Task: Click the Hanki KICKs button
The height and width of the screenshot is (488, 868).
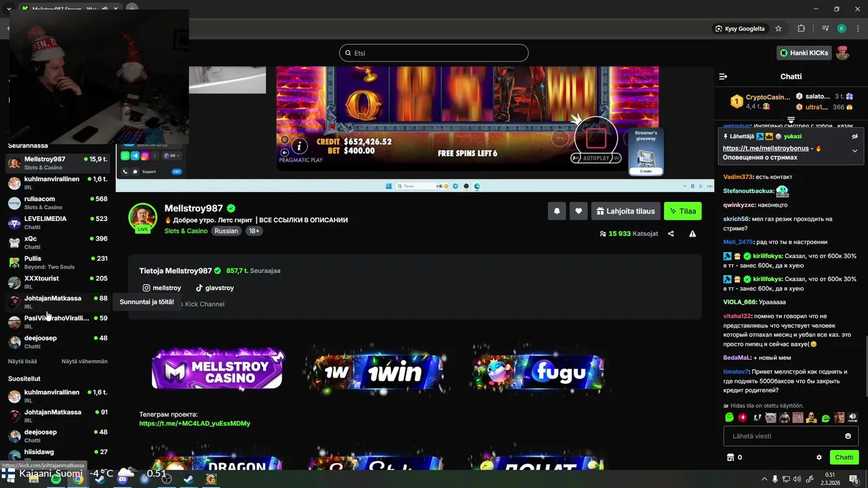Action: coord(804,53)
